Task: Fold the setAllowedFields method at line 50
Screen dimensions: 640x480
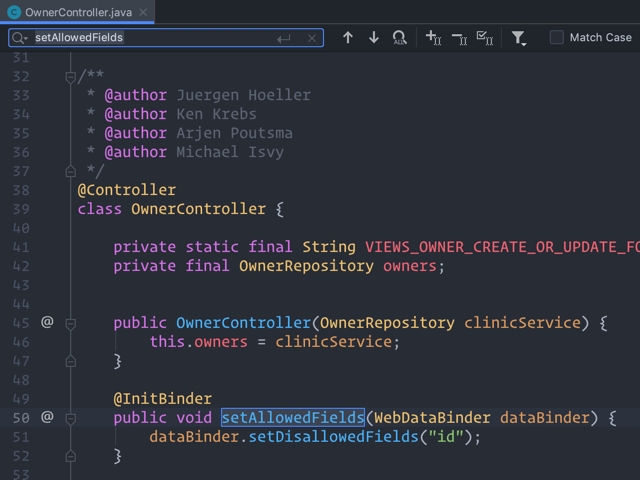Action: (71, 417)
